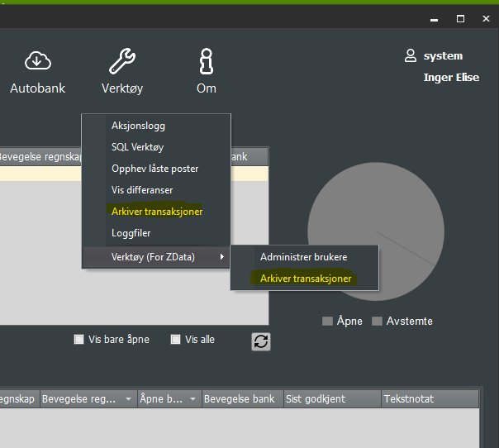
Task: Click the system user profile icon
Action: tap(410, 56)
